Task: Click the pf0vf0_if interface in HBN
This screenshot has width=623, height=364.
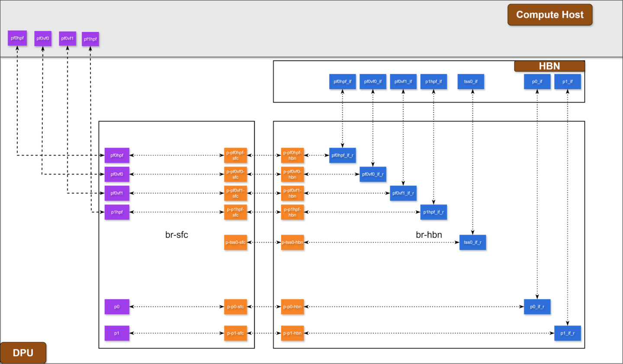Action: [x=373, y=81]
